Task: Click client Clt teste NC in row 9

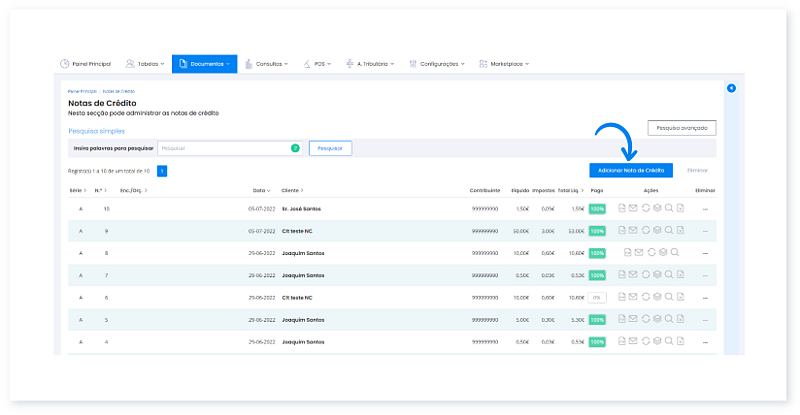Action: pyautogui.click(x=297, y=231)
